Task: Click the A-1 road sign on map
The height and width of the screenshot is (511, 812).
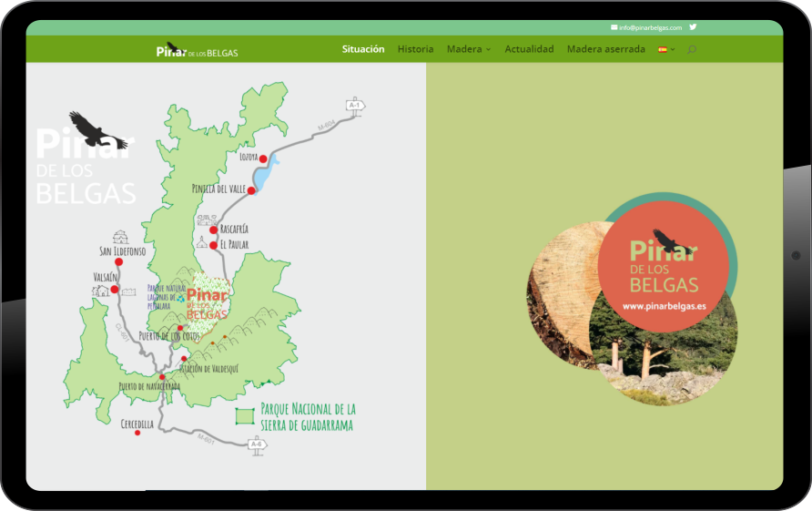Action: pos(355,105)
